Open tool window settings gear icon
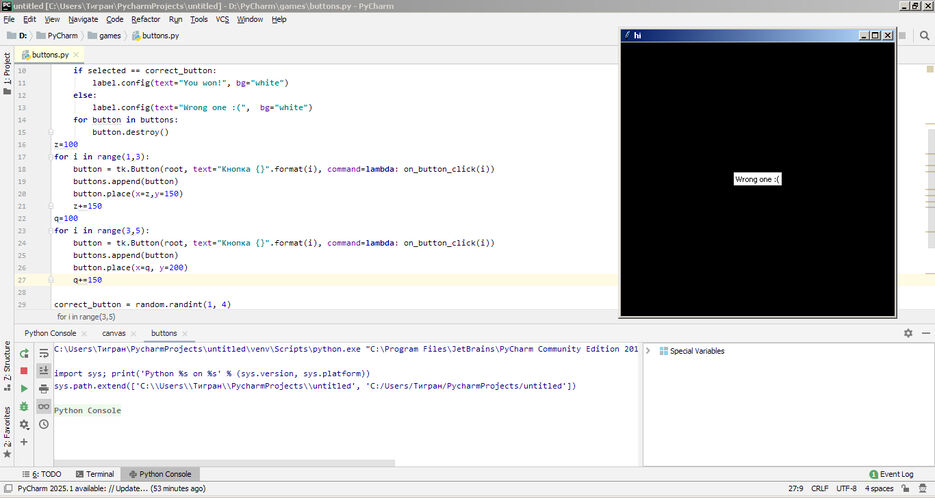The width and height of the screenshot is (935, 498). pos(908,333)
